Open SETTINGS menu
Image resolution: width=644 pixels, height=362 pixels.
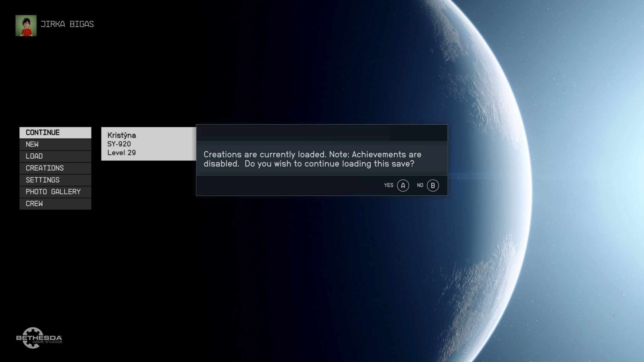coord(42,179)
